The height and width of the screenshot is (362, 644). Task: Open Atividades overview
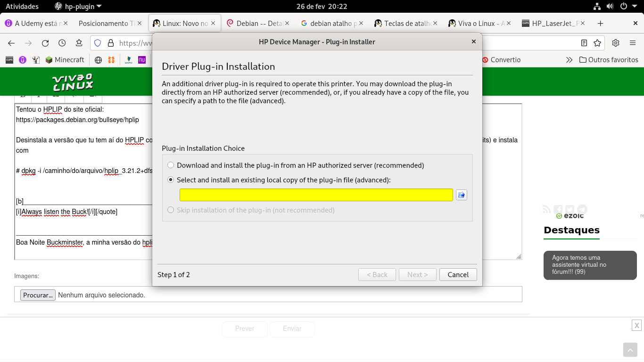[22, 7]
